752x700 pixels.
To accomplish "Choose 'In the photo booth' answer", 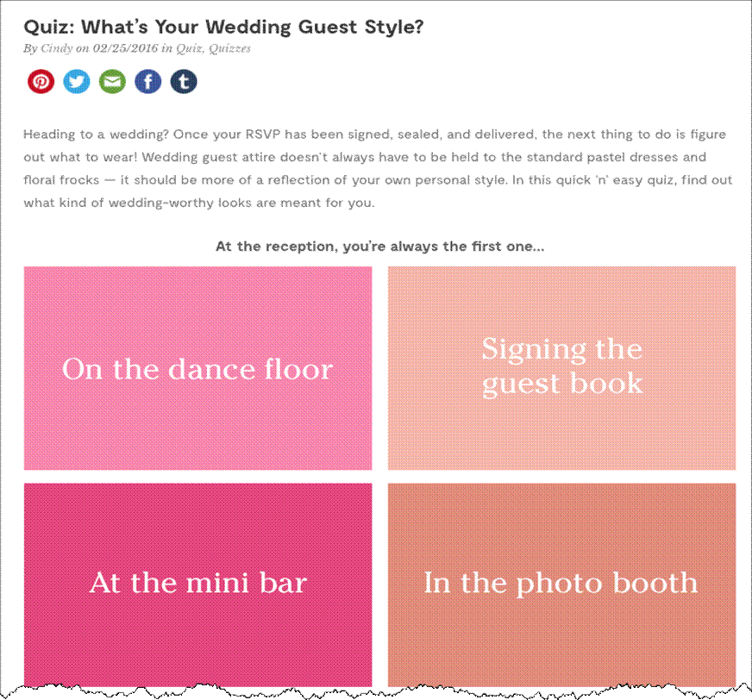I will coord(561,585).
